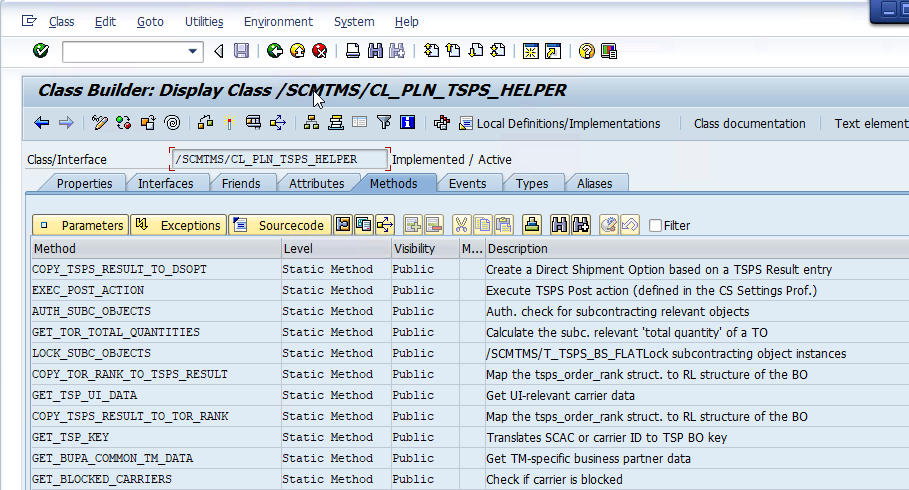Open the Utilities menu

coord(204,22)
